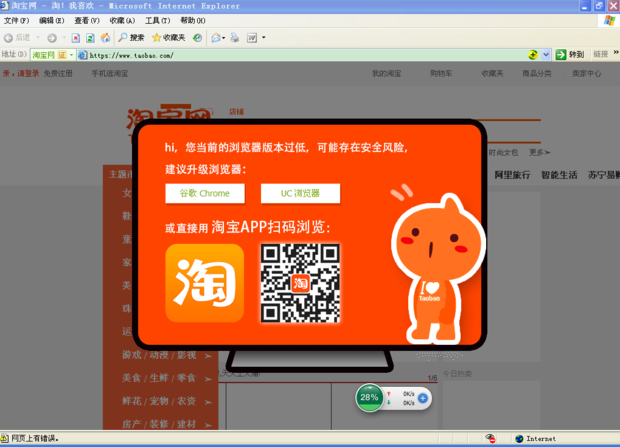Open the Favorites (收藏夹) star button
This screenshot has height=447, width=620.
pyautogui.click(x=168, y=38)
